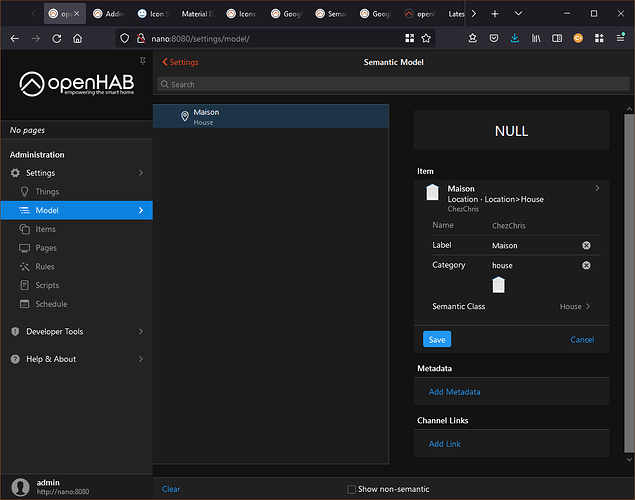This screenshot has height=500, width=635.
Task: Click the Things lightbulb icon
Action: (x=24, y=191)
